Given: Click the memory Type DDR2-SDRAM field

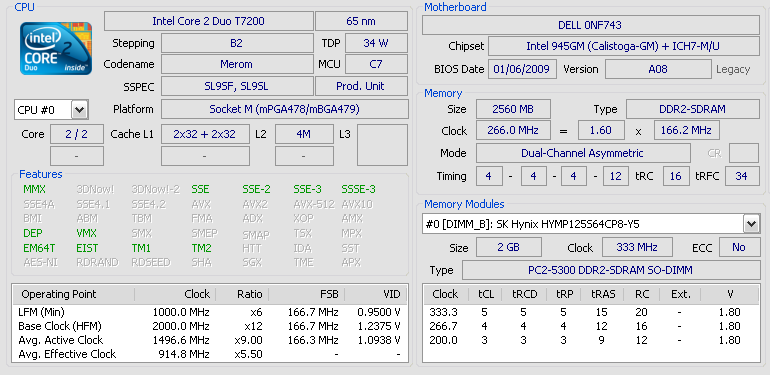Looking at the screenshot, I should pyautogui.click(x=692, y=109).
